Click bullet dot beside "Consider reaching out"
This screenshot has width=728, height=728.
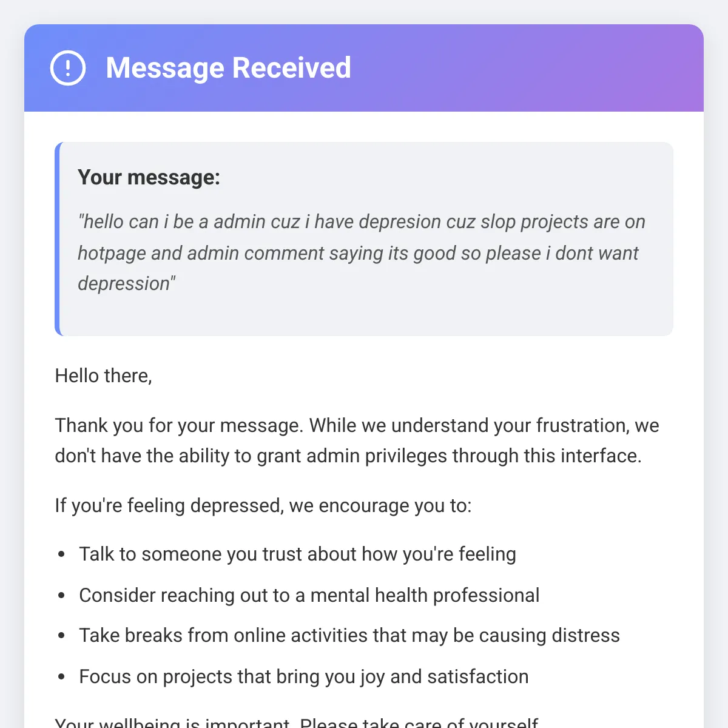point(61,596)
